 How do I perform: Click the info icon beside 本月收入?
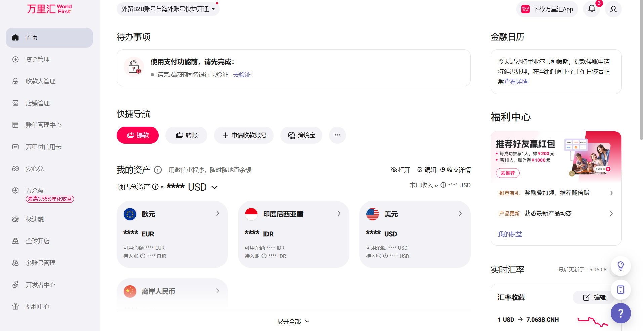(443, 185)
